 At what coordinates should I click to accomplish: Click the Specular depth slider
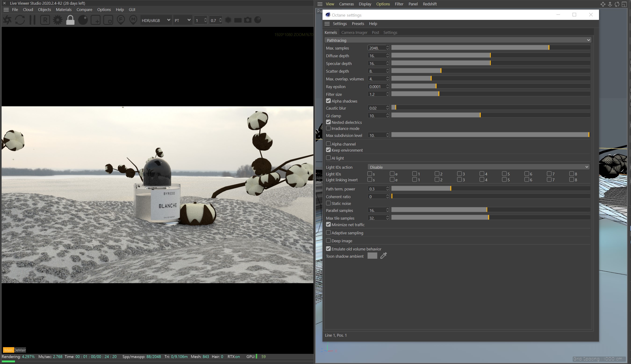491,63
